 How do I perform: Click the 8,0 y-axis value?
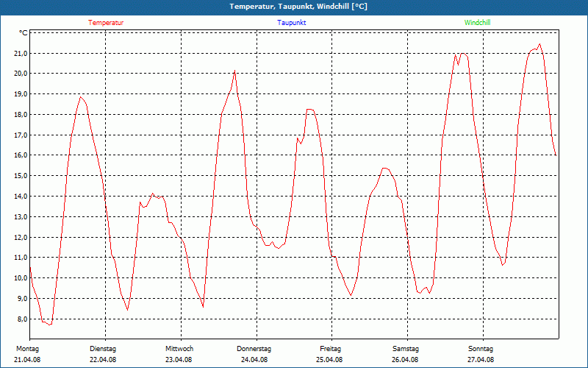click(x=23, y=319)
